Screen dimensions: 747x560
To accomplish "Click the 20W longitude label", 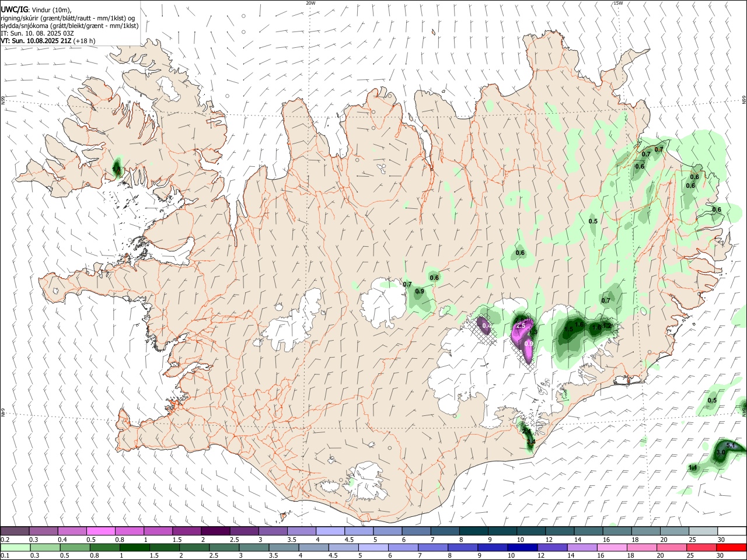I will tap(310, 3).
